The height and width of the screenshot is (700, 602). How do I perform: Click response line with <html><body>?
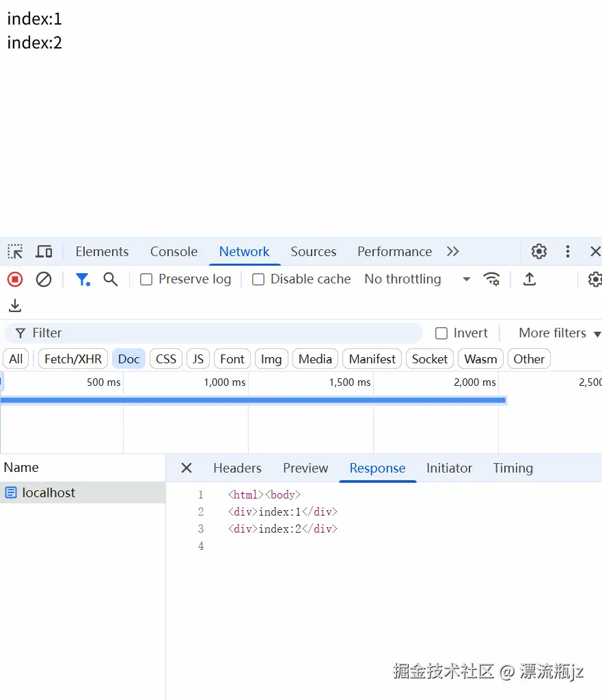(264, 494)
